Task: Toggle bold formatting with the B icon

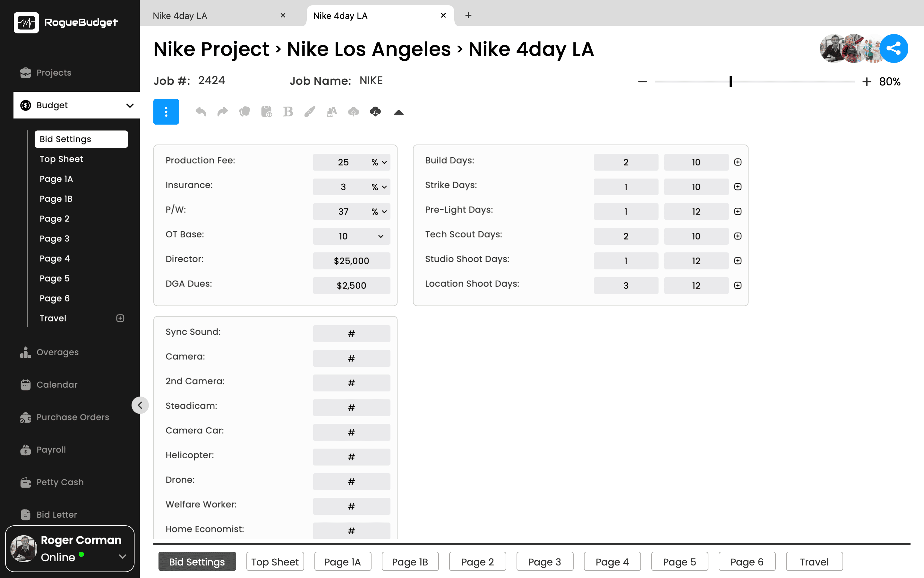Action: pyautogui.click(x=288, y=112)
